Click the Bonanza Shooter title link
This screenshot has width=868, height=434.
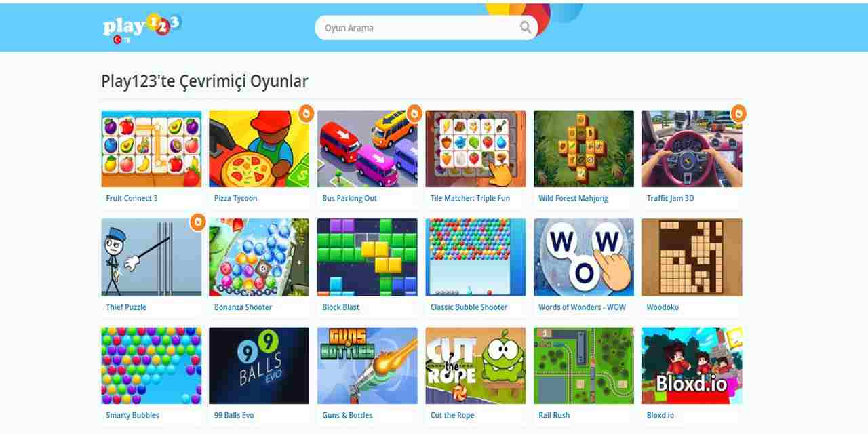[243, 307]
